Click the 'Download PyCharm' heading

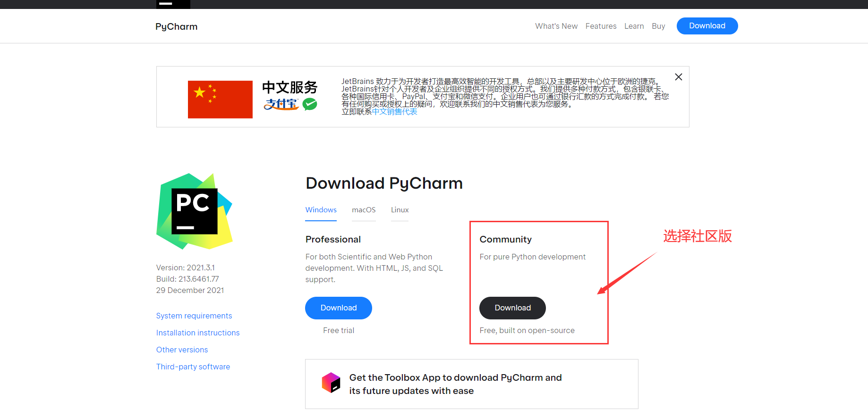tap(384, 183)
